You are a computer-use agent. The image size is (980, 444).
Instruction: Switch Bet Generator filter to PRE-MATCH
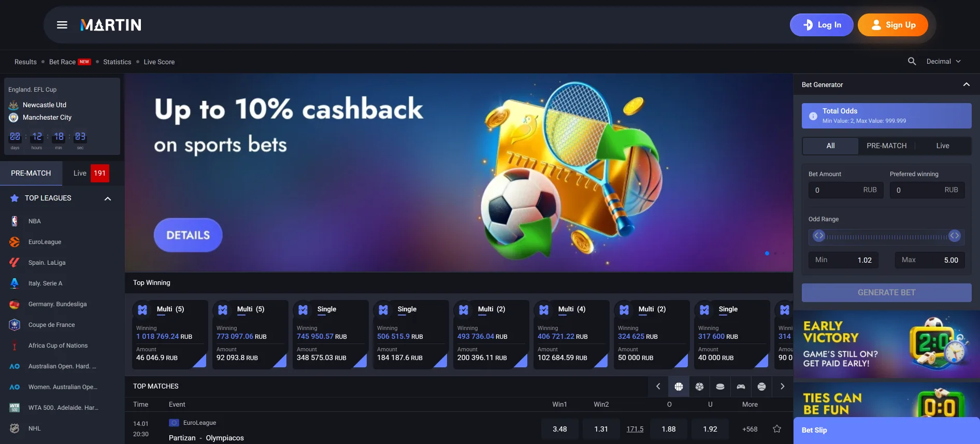[x=887, y=146]
